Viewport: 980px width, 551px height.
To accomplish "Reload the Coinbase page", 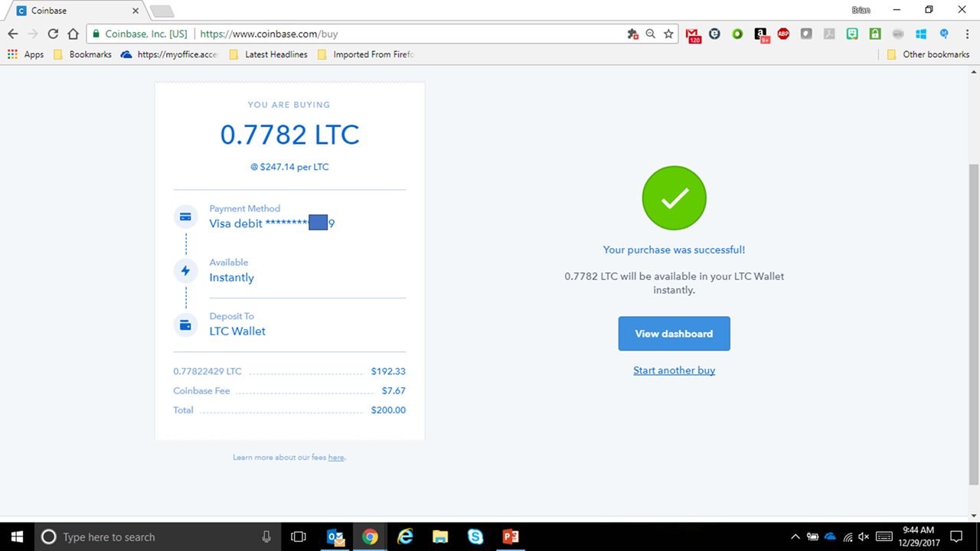I will point(53,34).
